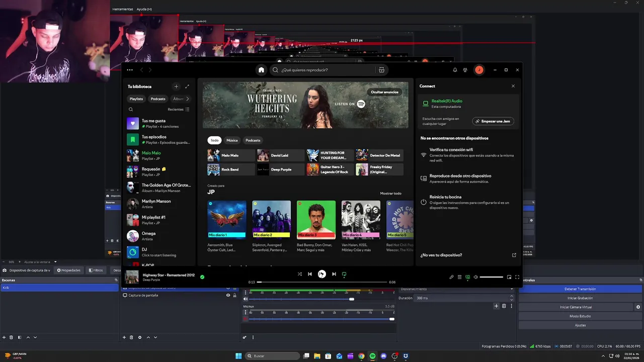Create new playlist with plus icon
Image resolution: width=644 pixels, height=362 pixels.
point(176,86)
